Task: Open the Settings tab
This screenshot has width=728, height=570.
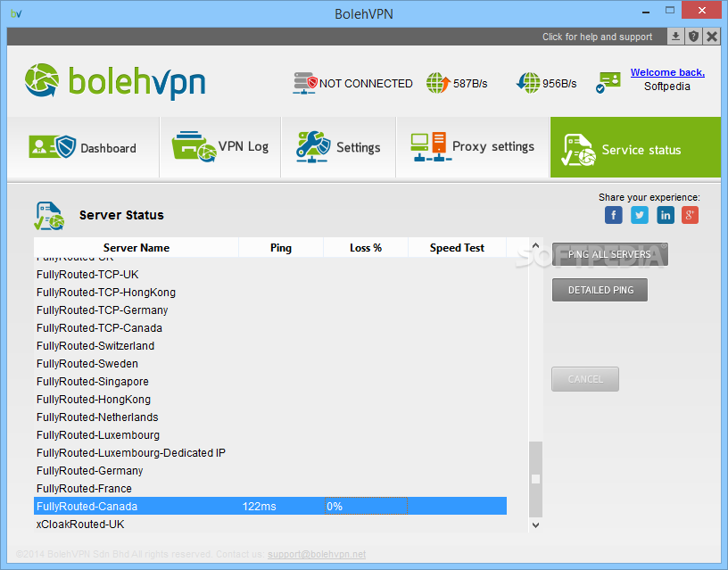Action: tap(338, 147)
